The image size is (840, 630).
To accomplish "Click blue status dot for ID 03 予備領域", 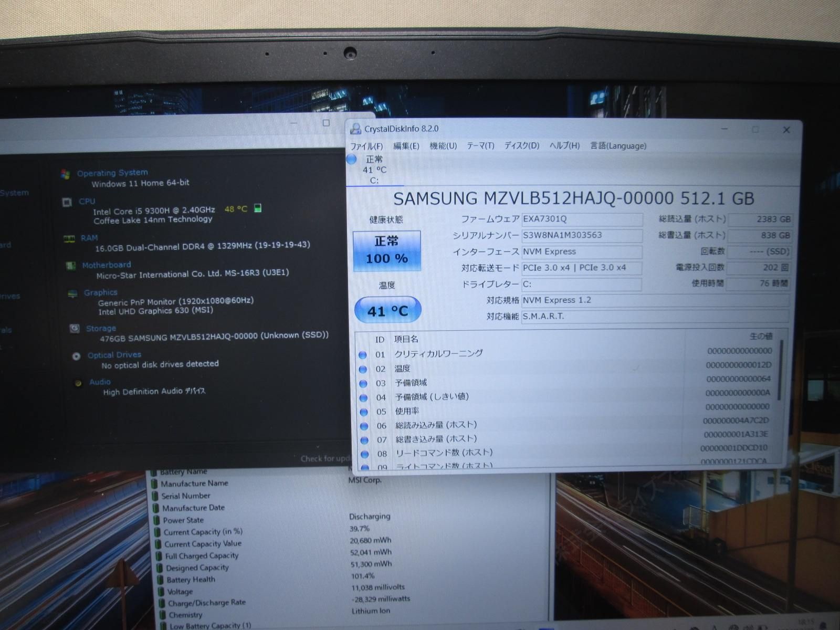I will 363,383.
